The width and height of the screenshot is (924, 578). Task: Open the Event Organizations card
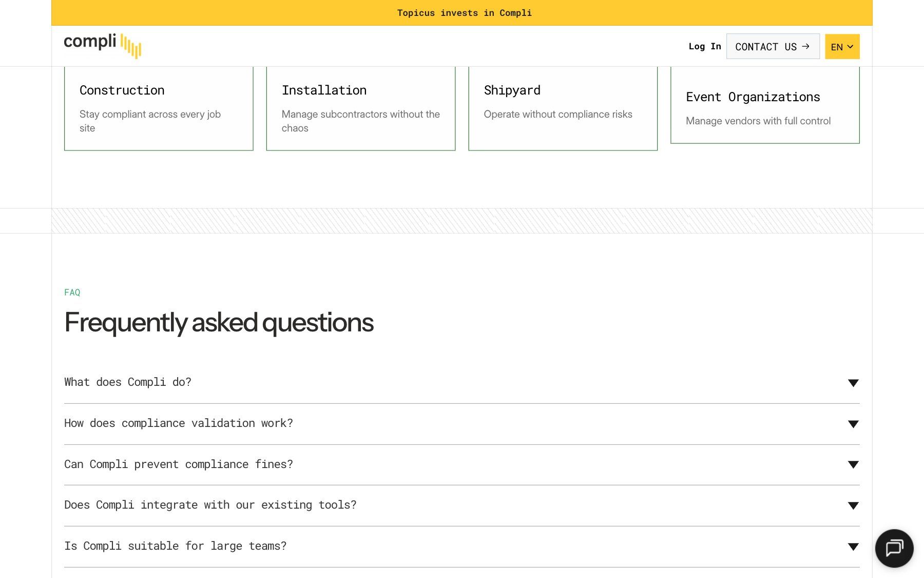765,105
